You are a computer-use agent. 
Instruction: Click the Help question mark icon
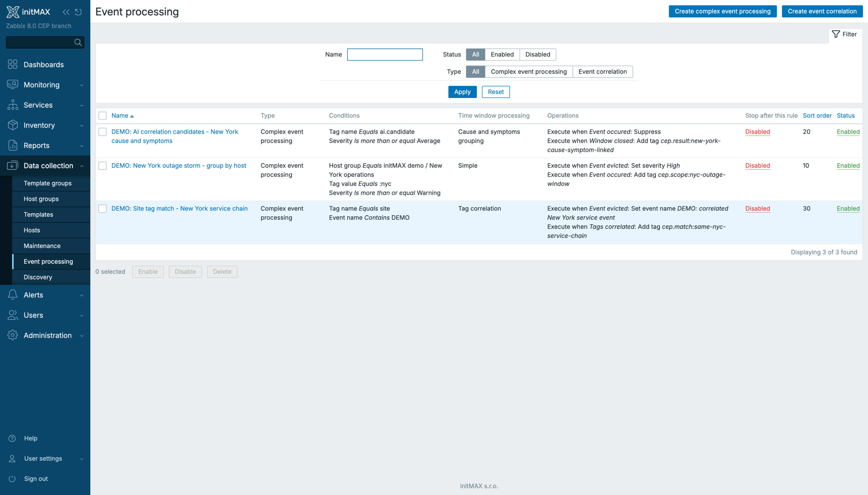coord(12,438)
